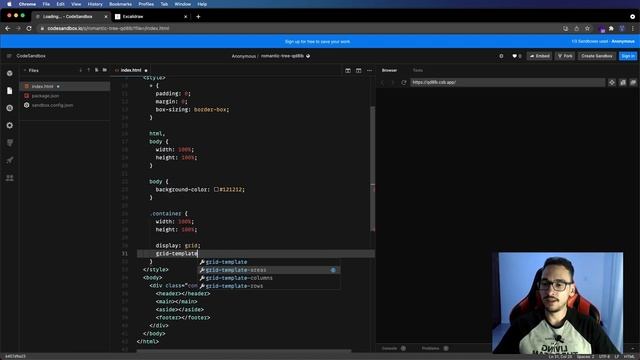Open the Bookmarks menu in macOS bar
640x360 pixels.
tap(120, 4)
